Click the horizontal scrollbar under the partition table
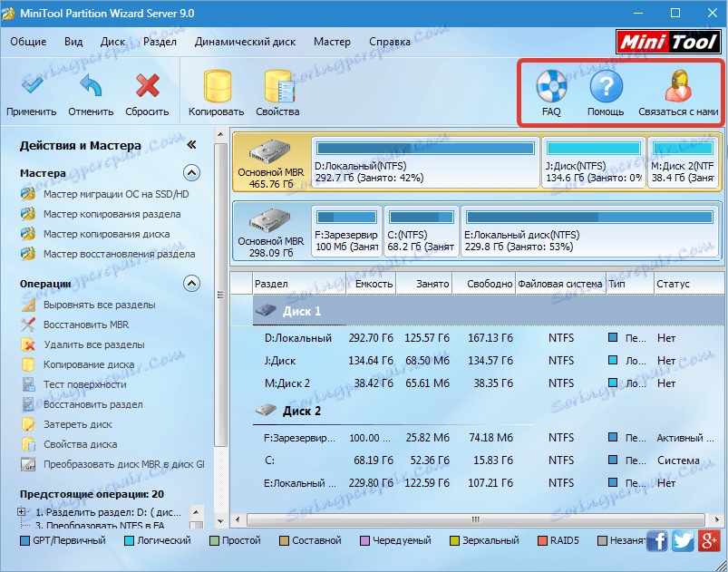The height and width of the screenshot is (572, 728). [x=477, y=519]
